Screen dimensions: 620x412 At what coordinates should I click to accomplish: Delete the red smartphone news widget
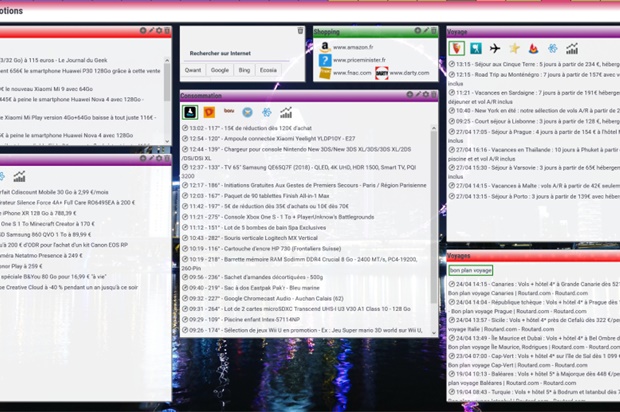(x=167, y=30)
